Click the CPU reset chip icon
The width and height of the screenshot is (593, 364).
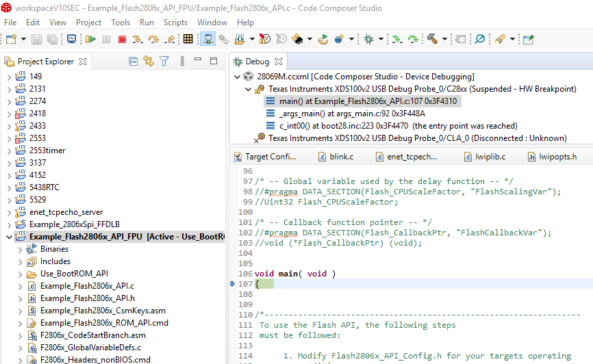pos(298,39)
